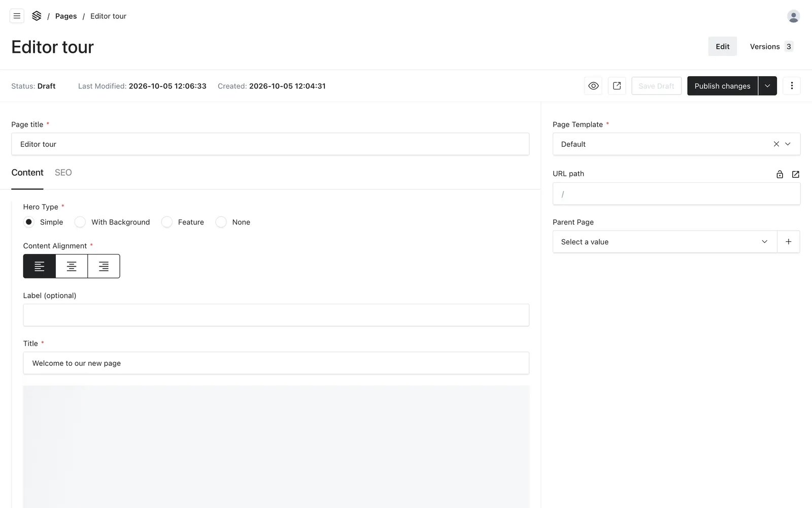This screenshot has height=508, width=812.
Task: Open page in new tab icon
Action: click(617, 86)
